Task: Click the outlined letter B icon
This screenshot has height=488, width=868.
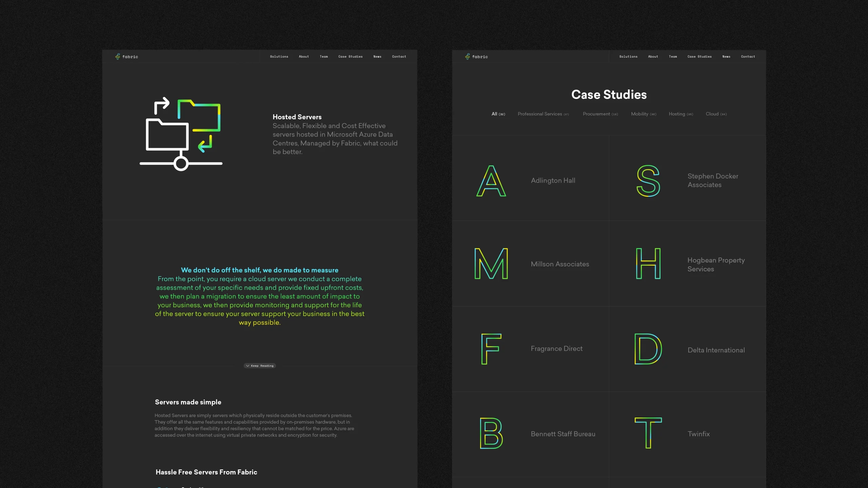Action: point(491,433)
